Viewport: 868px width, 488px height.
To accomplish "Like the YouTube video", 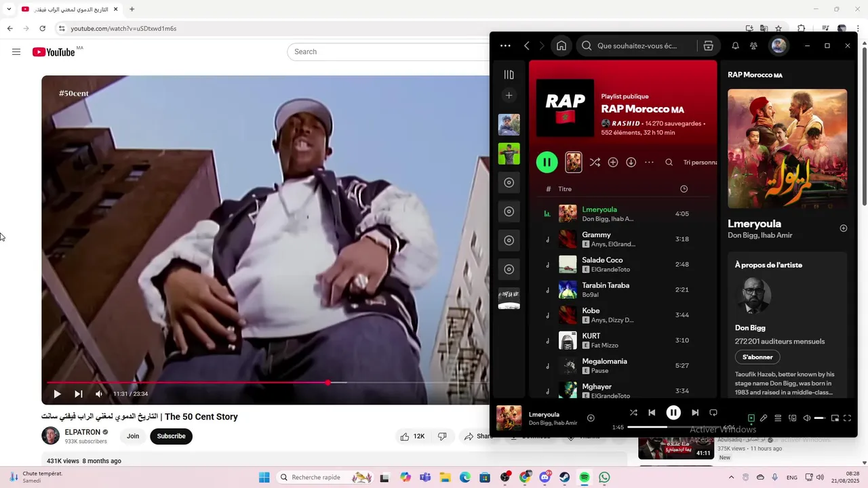I will point(412,436).
